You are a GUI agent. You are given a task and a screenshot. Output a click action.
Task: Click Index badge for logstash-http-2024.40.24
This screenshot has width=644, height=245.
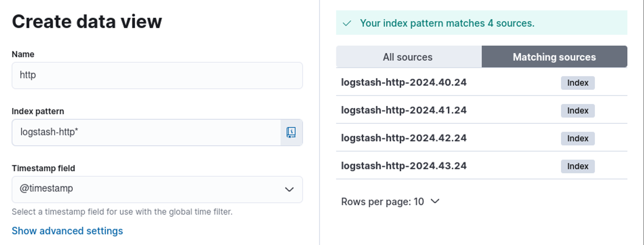pyautogui.click(x=578, y=83)
